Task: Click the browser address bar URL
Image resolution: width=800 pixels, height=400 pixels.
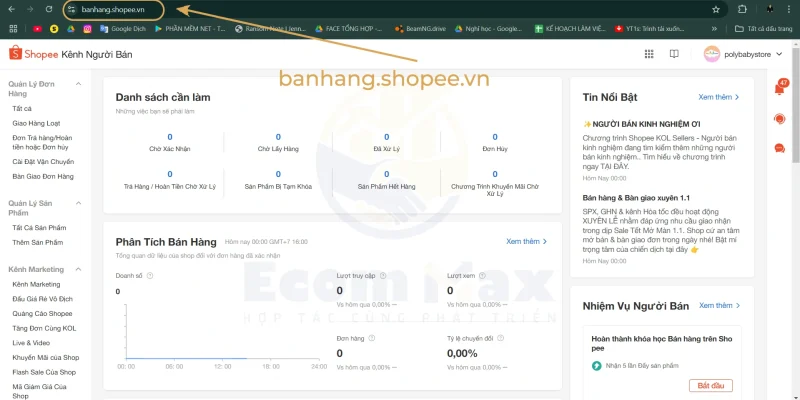Action: [113, 10]
